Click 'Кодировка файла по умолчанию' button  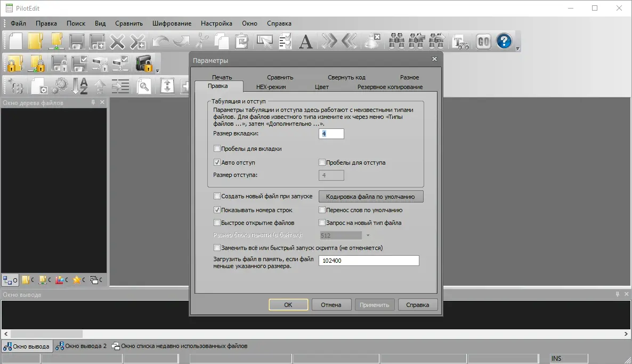pyautogui.click(x=371, y=197)
